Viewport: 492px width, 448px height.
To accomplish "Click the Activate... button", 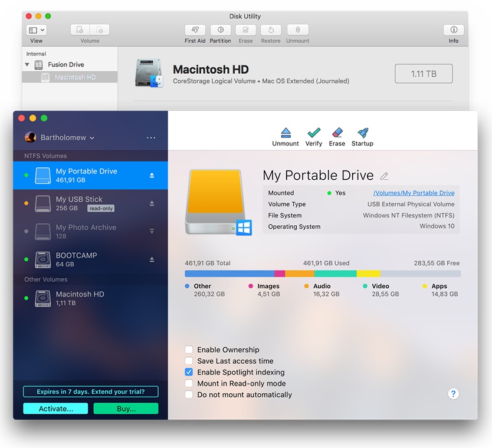I will click(x=55, y=409).
